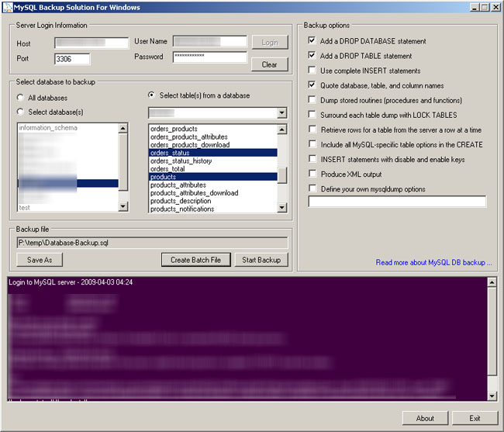Focus the User Name input field

pyautogui.click(x=210, y=41)
